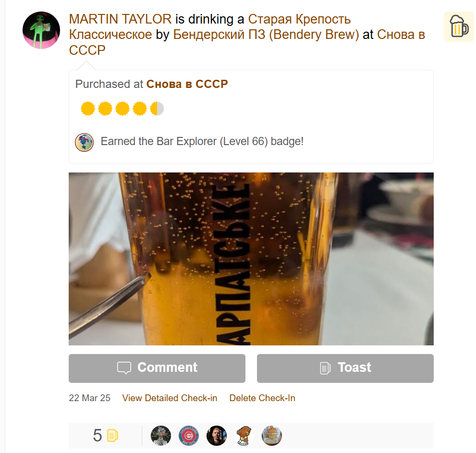Open the first toaster's avatar
The image size is (476, 453).
[x=161, y=436]
